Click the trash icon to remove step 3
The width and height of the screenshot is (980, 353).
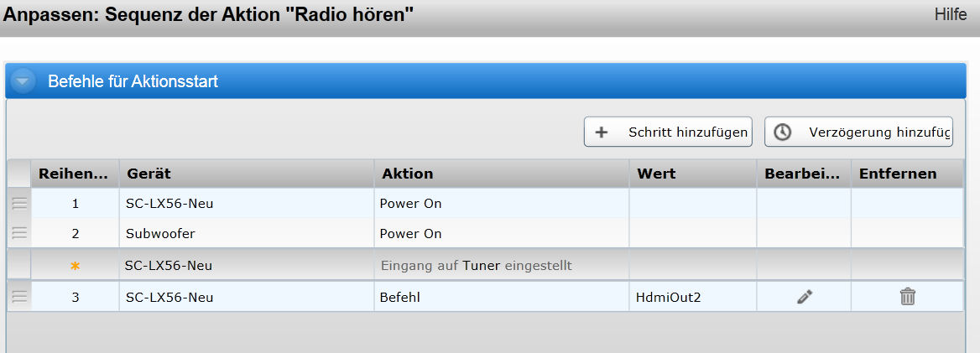click(x=907, y=296)
